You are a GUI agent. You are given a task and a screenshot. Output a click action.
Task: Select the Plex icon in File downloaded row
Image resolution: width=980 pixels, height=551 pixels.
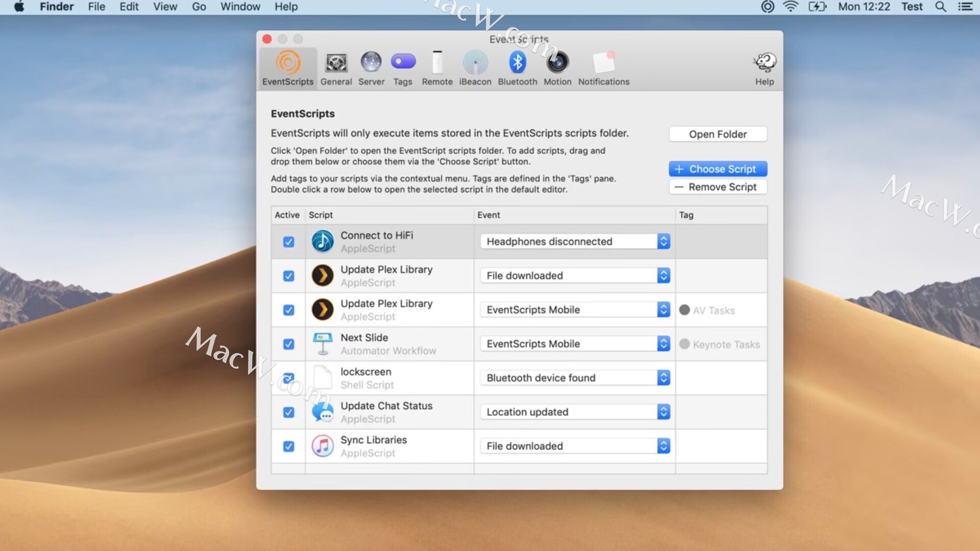coord(323,275)
